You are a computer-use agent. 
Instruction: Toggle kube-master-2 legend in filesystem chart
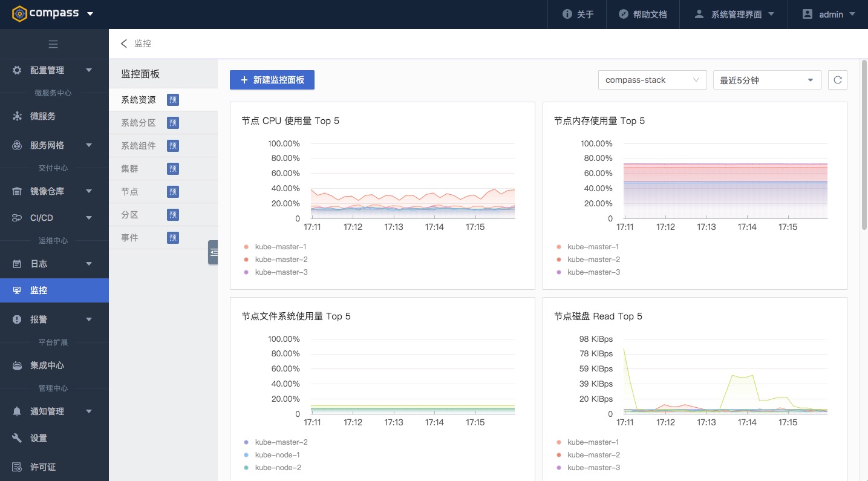275,442
